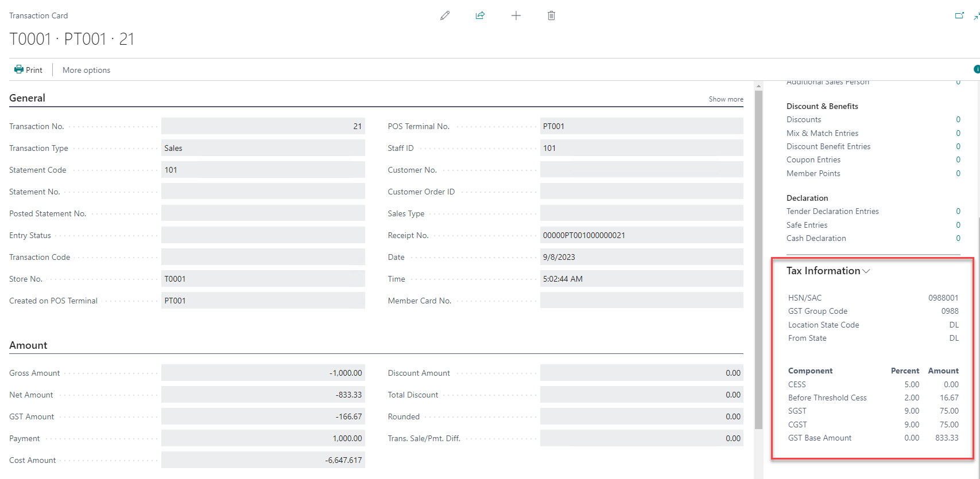
Task: Click the Transaction Type field
Action: tap(262, 148)
